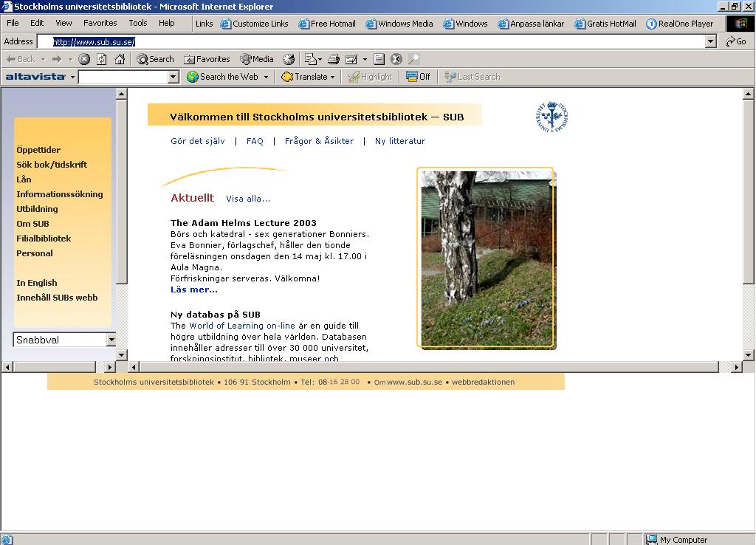
Task: Click the Forward arrow button
Action: pyautogui.click(x=57, y=59)
